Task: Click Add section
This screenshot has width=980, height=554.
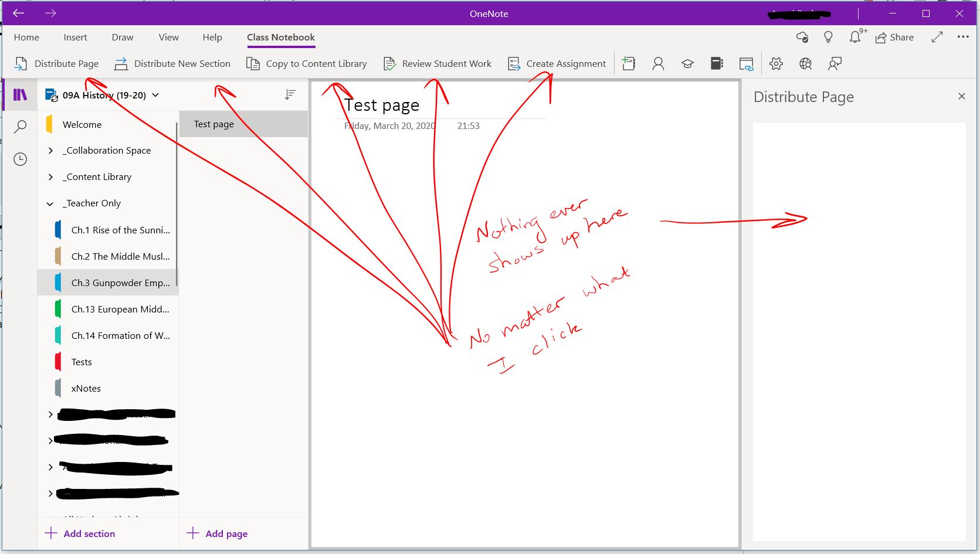Action: pos(80,533)
